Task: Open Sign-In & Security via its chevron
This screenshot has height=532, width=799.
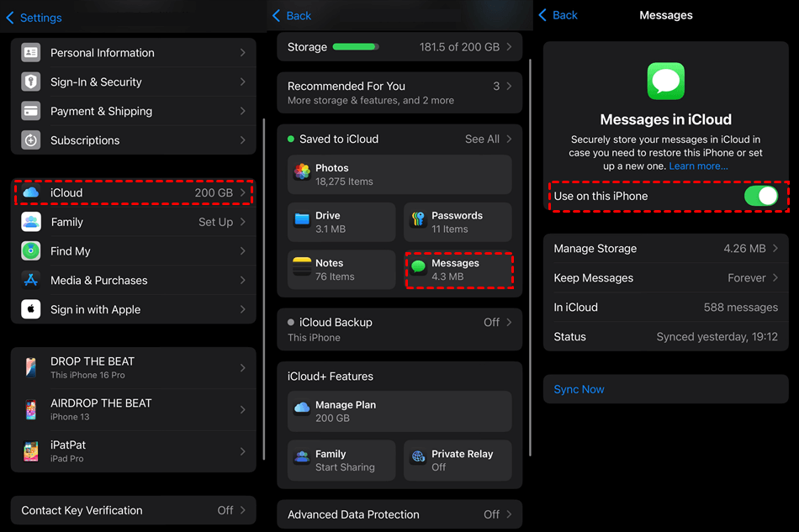Action: point(242,82)
